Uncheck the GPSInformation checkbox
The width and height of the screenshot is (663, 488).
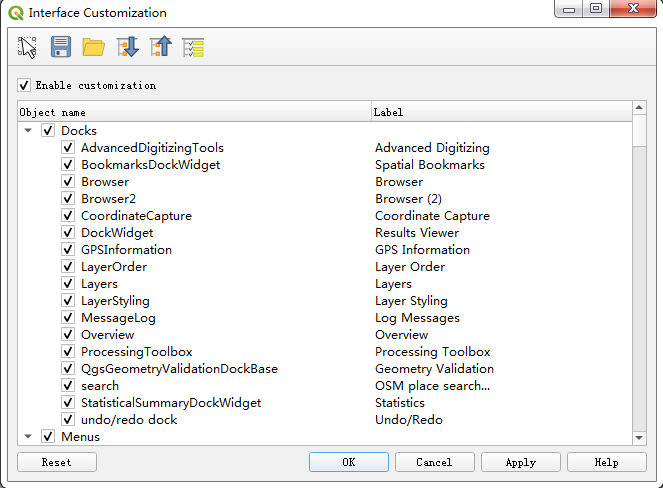pyautogui.click(x=68, y=250)
